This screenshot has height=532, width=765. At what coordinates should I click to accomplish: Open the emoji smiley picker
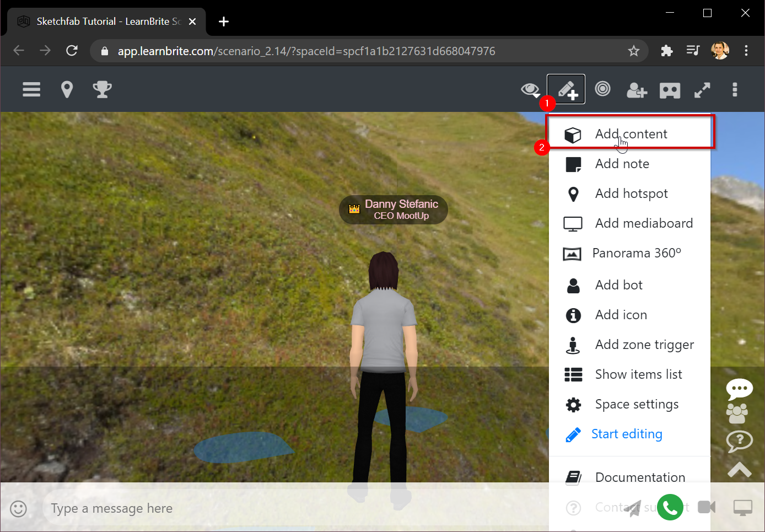click(18, 508)
